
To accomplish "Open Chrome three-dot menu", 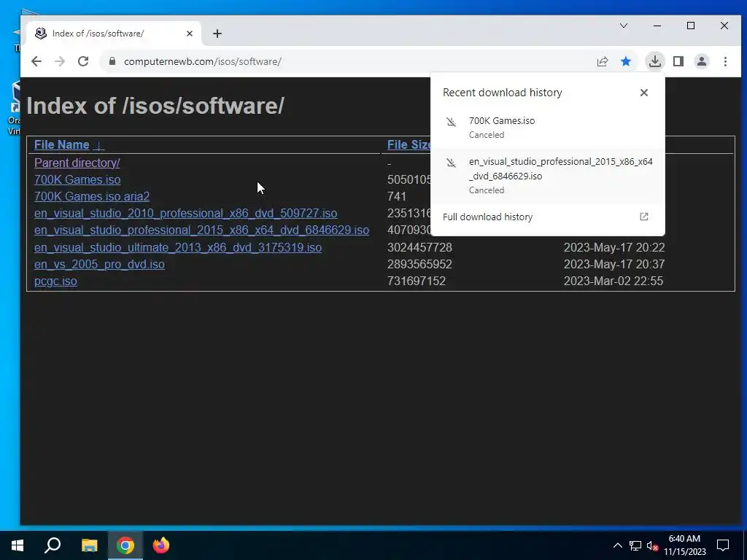I will (x=725, y=61).
